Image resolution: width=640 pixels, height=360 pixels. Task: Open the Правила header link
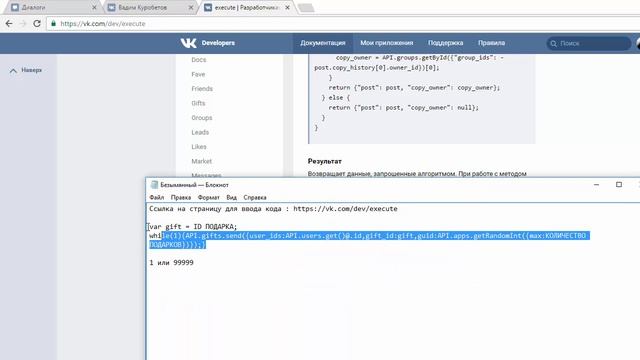pyautogui.click(x=491, y=43)
